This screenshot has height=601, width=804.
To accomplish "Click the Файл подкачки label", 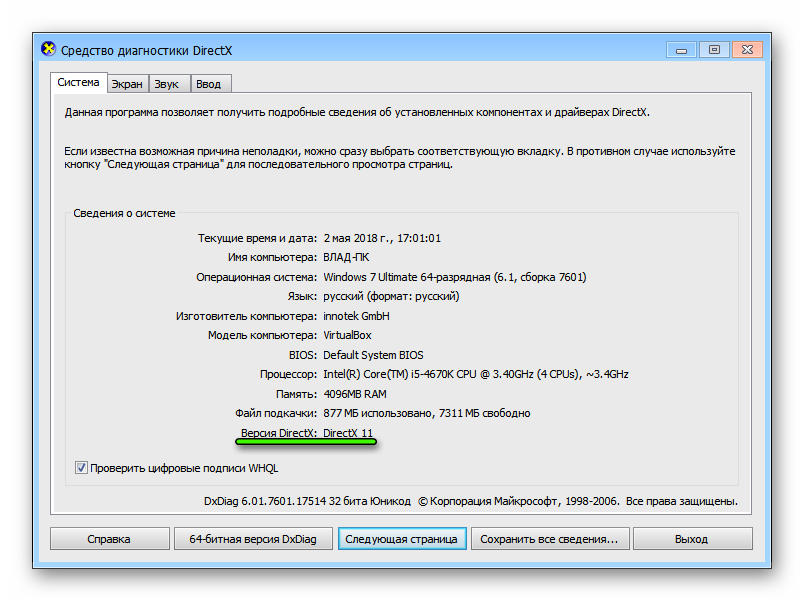I will 276,413.
